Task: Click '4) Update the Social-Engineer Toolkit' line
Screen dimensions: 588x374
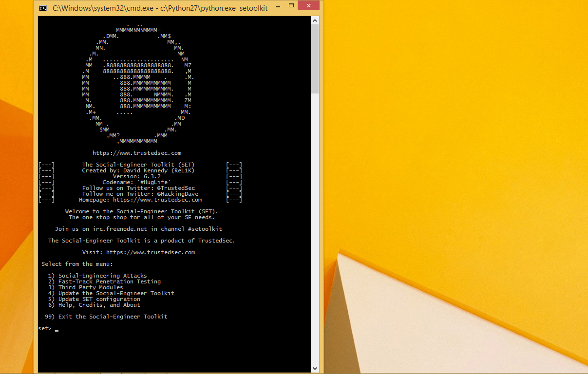Action: [111, 293]
